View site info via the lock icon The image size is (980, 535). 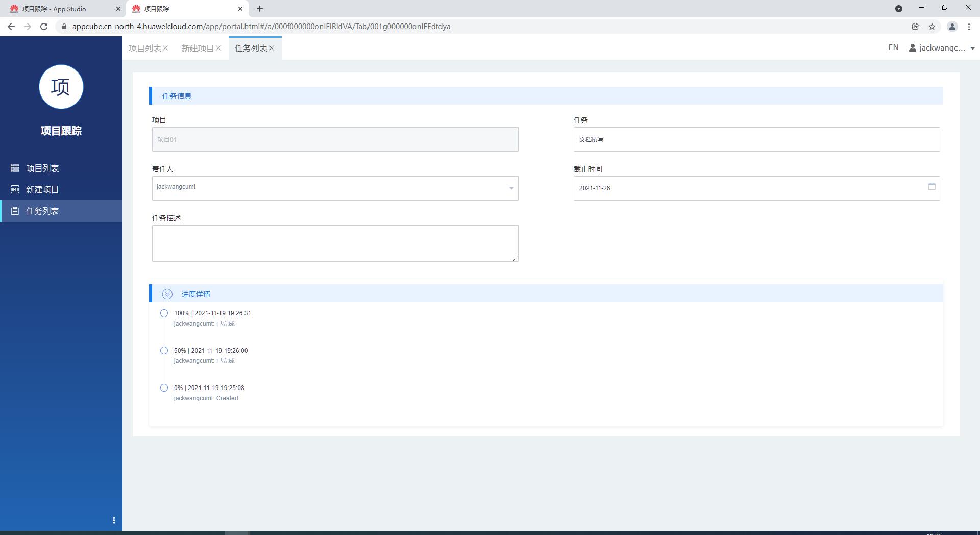click(64, 27)
